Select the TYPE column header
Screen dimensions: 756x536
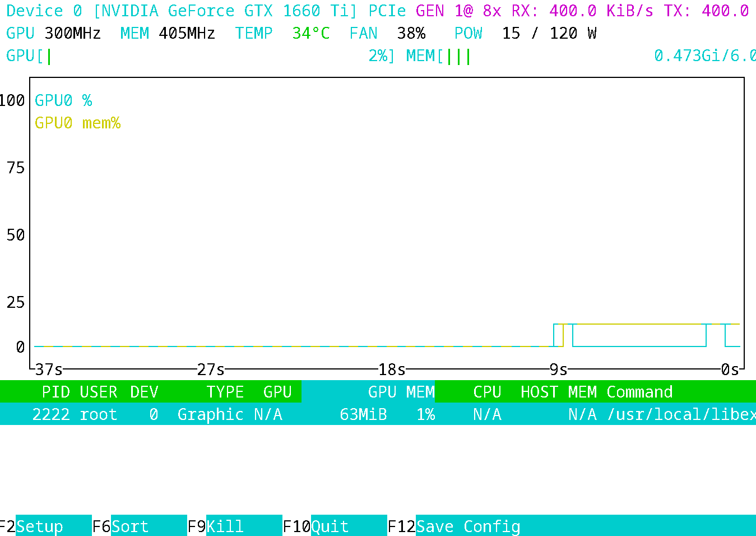[x=225, y=392]
